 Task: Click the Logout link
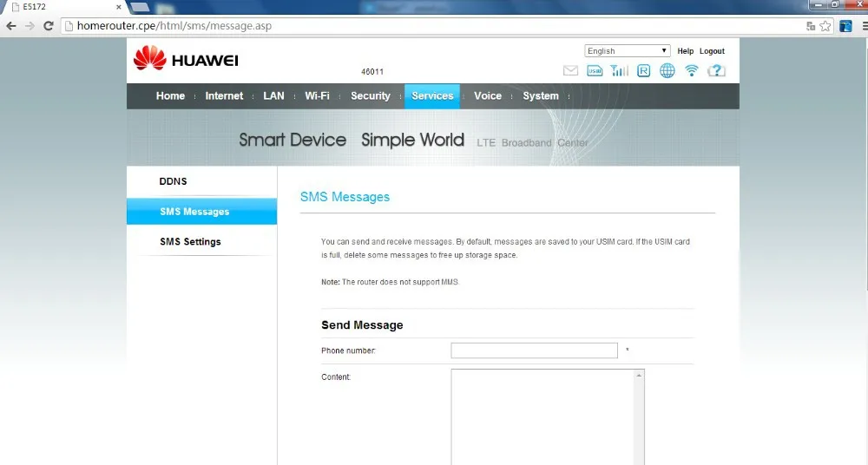coord(712,51)
